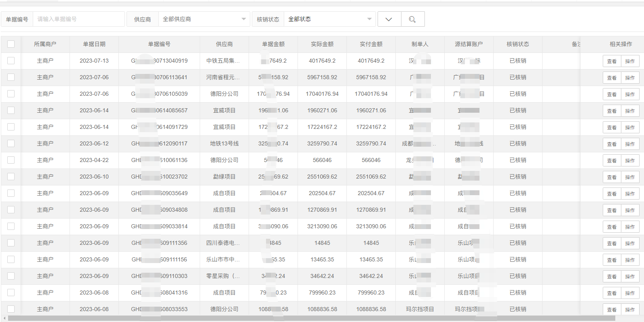This screenshot has height=322, width=644.
Task: Tick the checkbox for the 勐绿项目 row
Action: coord(11,177)
